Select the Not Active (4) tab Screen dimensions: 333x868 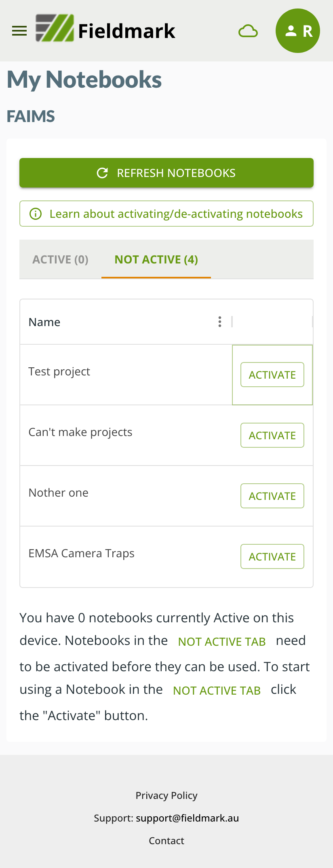[x=156, y=259]
